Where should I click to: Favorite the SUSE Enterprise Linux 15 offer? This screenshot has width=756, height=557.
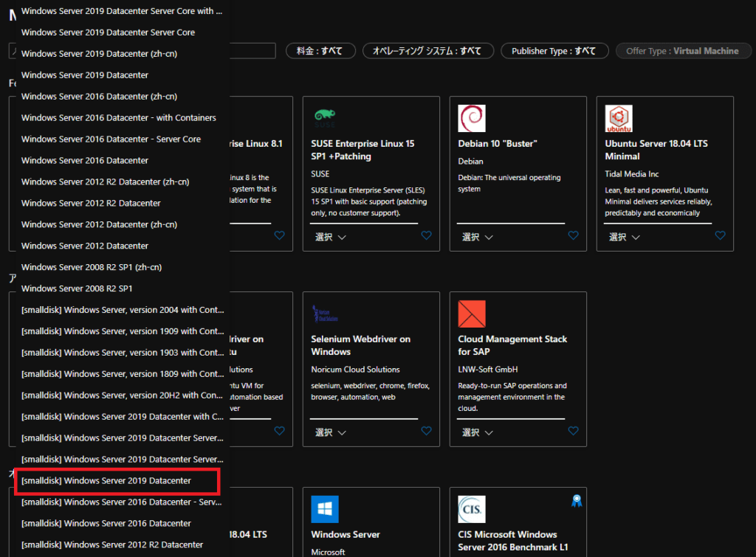point(426,235)
